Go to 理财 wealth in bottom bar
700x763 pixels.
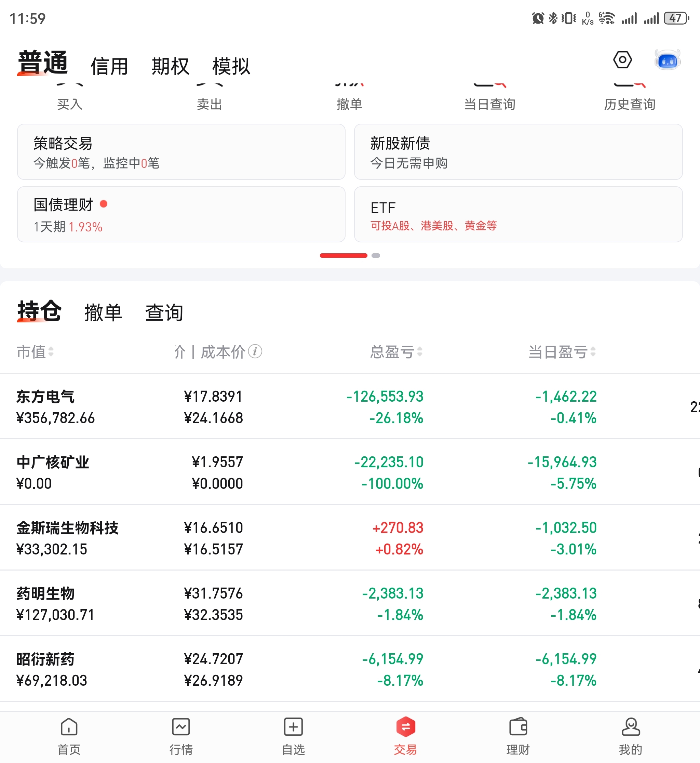coord(518,737)
